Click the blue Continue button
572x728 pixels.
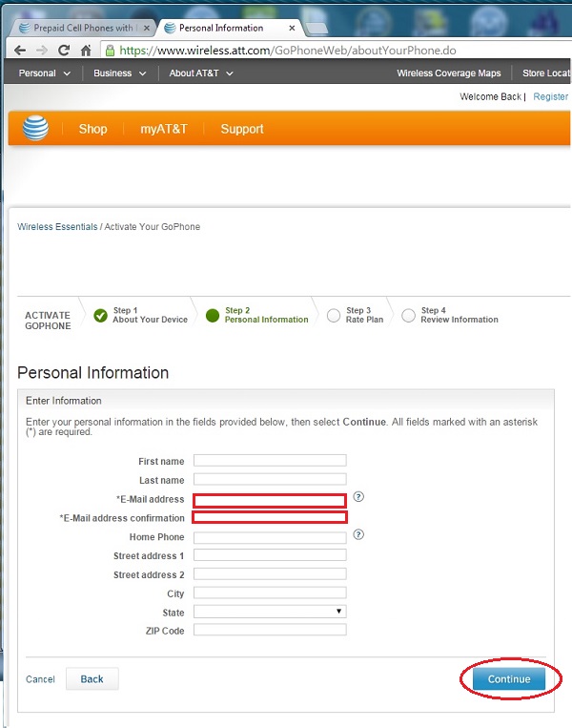point(509,678)
